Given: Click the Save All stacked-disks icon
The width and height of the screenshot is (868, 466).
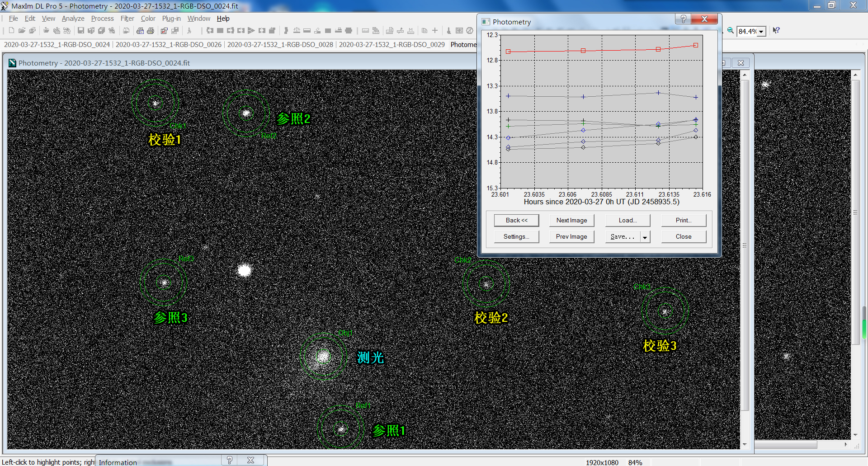Looking at the screenshot, I should pyautogui.click(x=101, y=31).
